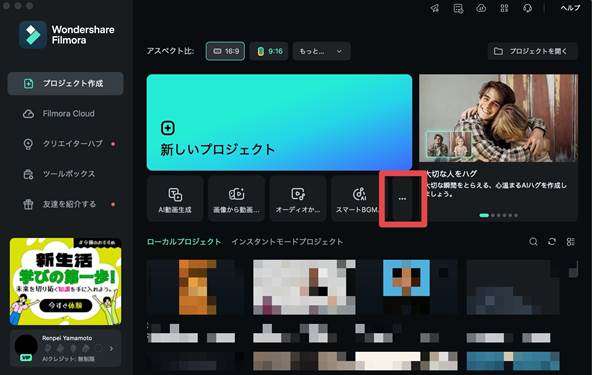Switch to インスタントモードプロジェクト tab
This screenshot has height=375, width=592.
click(287, 242)
